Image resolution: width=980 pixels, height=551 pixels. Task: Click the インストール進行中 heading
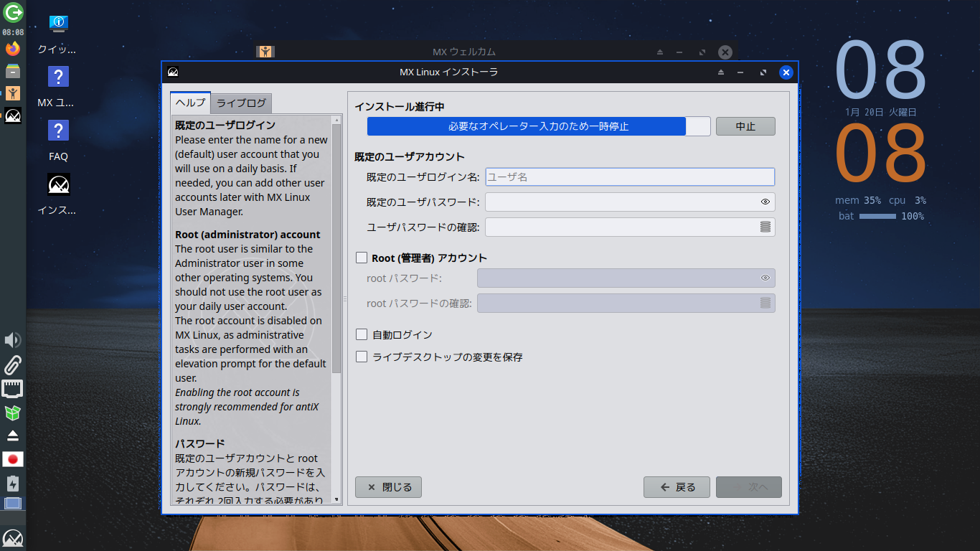[x=400, y=106]
